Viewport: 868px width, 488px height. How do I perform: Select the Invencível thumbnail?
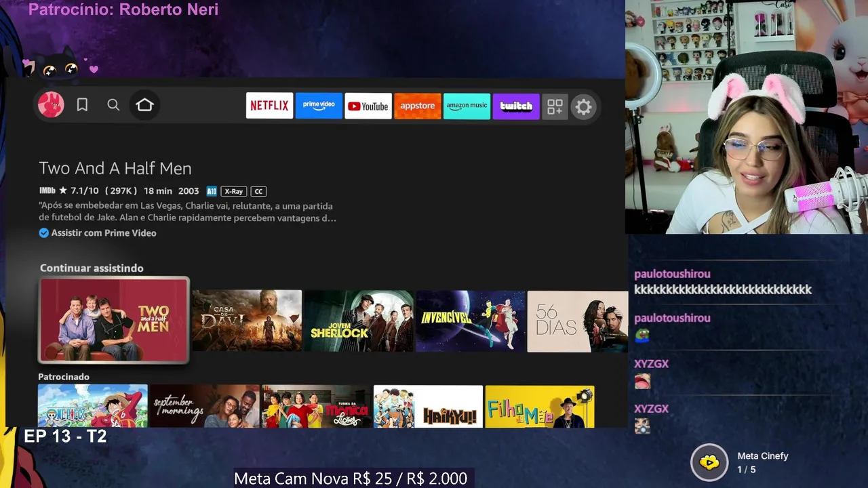(471, 321)
